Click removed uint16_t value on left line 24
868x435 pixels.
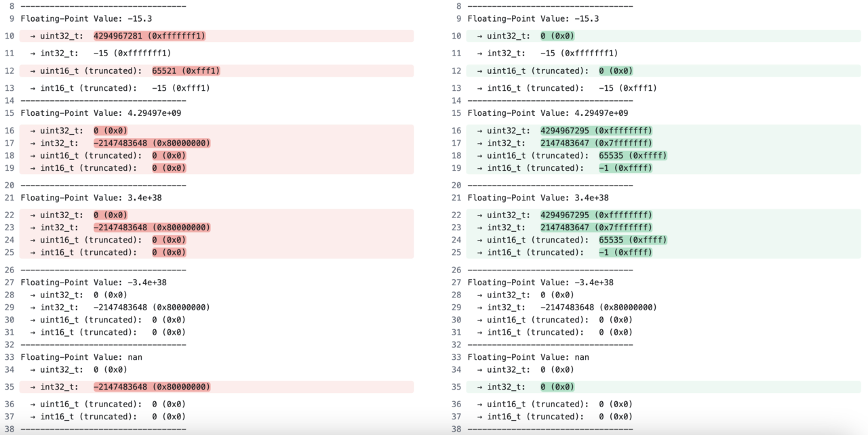(169, 240)
